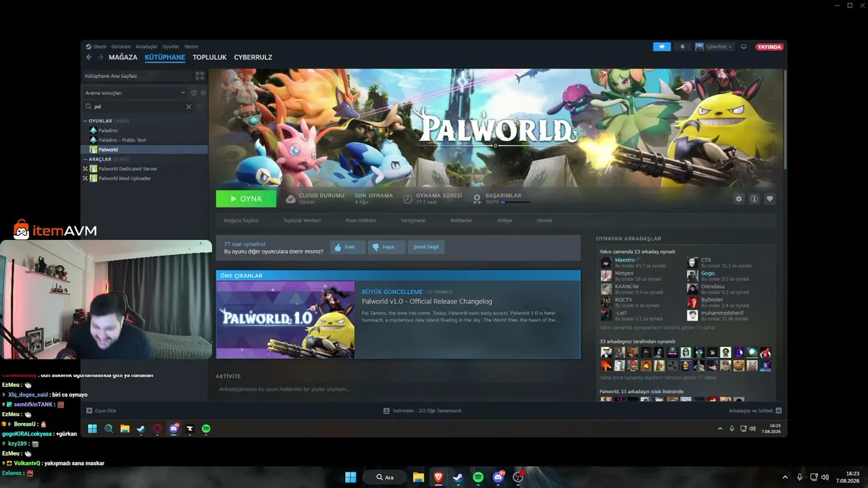Image resolution: width=868 pixels, height=488 pixels.
Task: Select the KÜTÜPHANE tab
Action: pyautogui.click(x=165, y=58)
